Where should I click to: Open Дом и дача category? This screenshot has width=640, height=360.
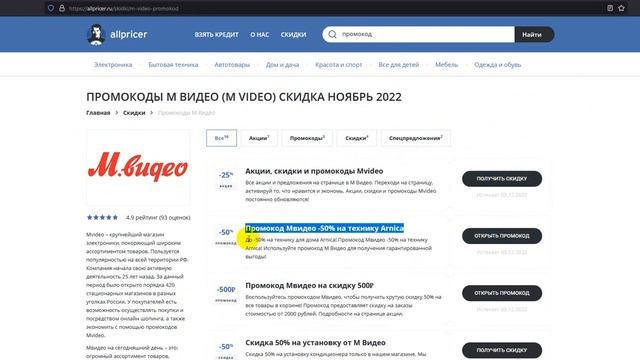[x=282, y=64]
